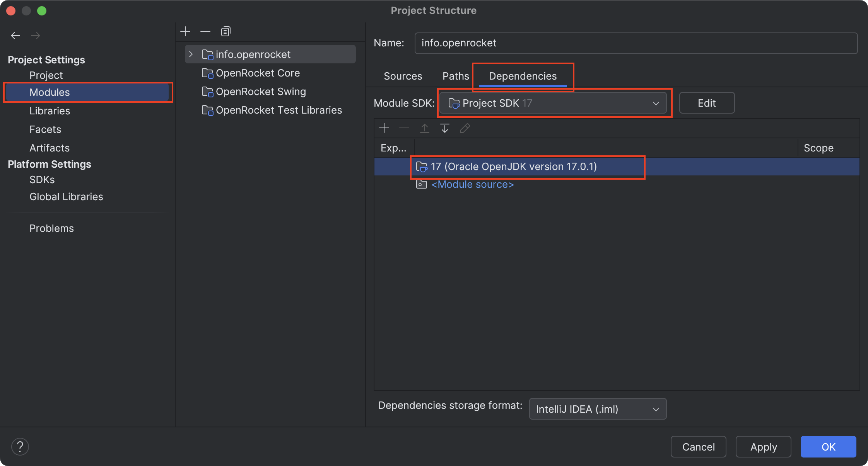Image resolution: width=868 pixels, height=466 pixels.
Task: Open the Libraries settings section
Action: tap(50, 111)
